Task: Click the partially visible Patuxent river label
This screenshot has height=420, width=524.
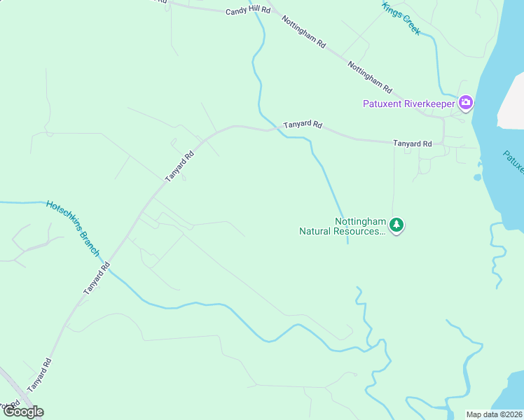Action: [x=513, y=162]
